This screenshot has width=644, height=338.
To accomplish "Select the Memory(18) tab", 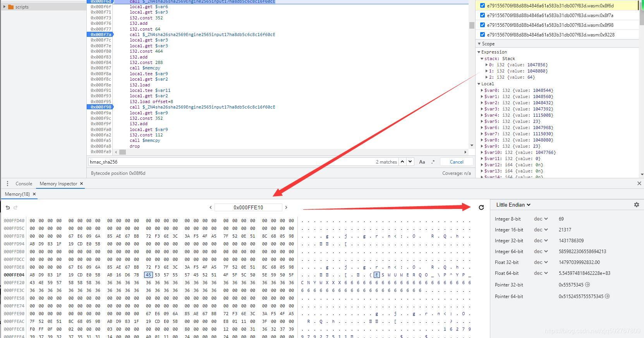I will pyautogui.click(x=17, y=194).
